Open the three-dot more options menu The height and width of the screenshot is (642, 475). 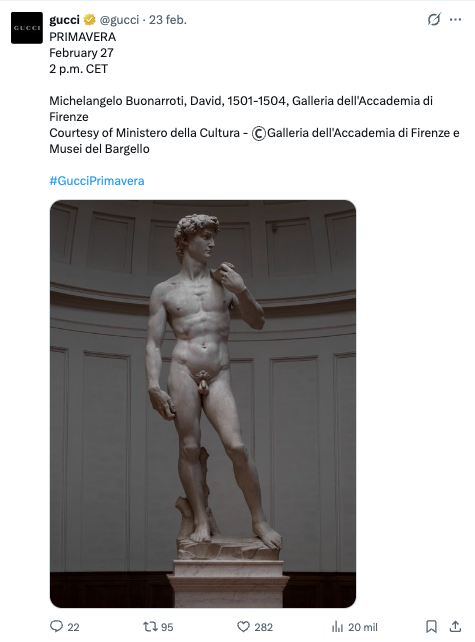pos(455,19)
